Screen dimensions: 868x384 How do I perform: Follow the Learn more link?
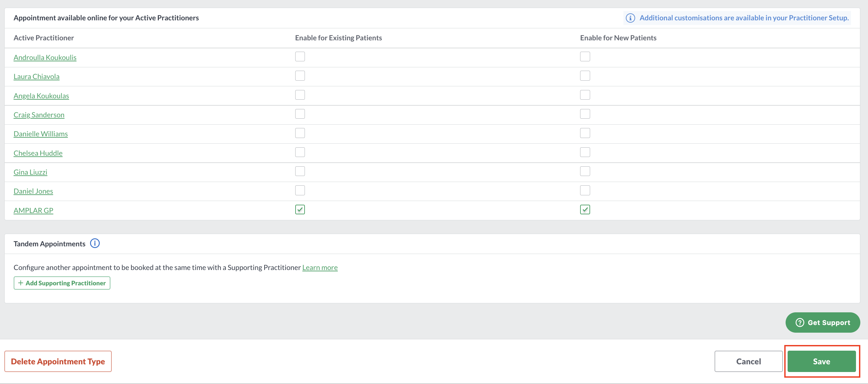[320, 267]
